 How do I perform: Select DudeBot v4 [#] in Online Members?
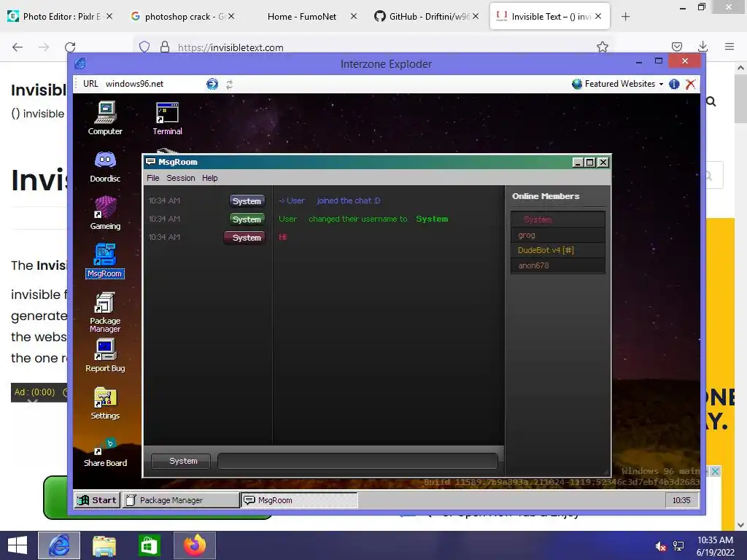[558, 251]
